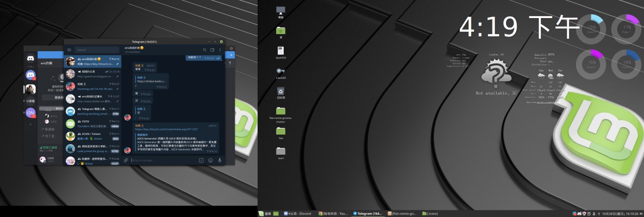Switch to the Telegram taskbar window

coord(369,213)
